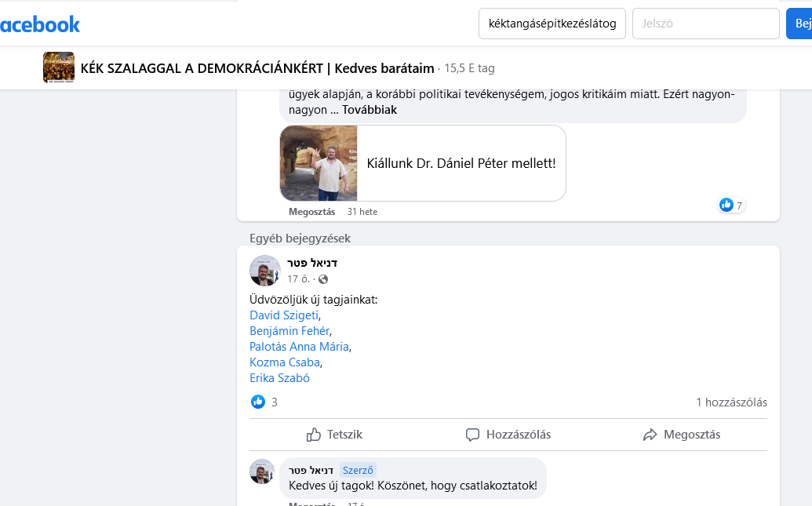Viewport: 812px width, 506px height.
Task: Focus the Jelszó password field
Action: 706,24
